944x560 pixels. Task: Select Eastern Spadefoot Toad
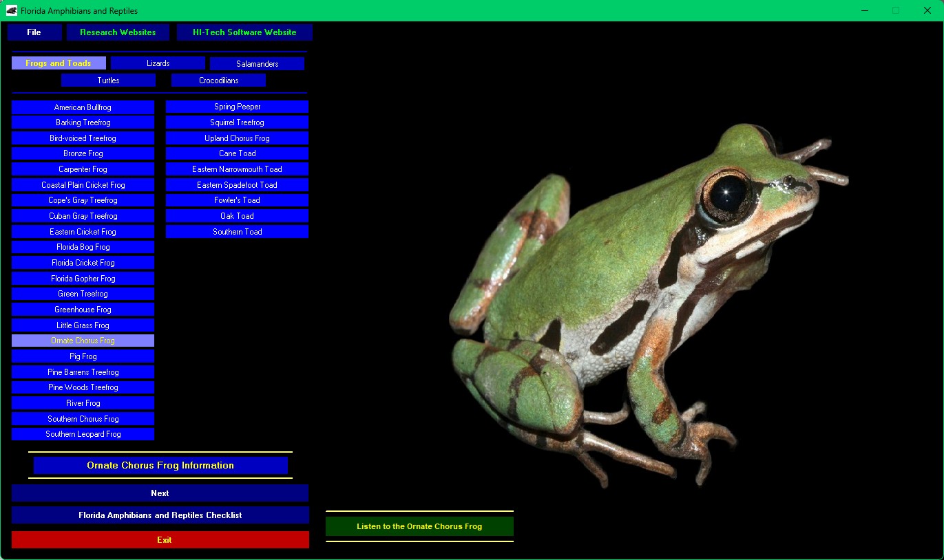click(237, 185)
